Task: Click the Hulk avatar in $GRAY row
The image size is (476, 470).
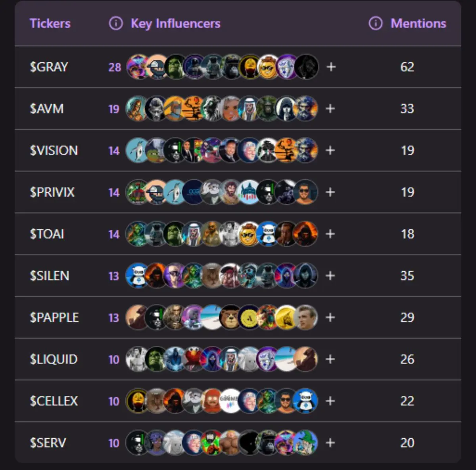Action: click(175, 67)
